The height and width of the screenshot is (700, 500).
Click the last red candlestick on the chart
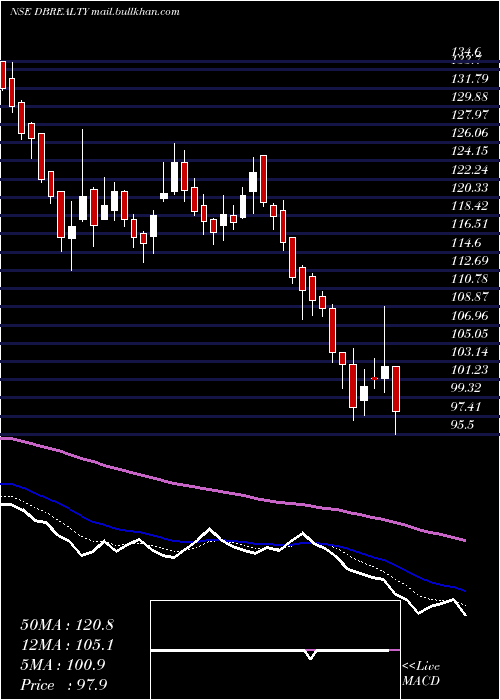click(396, 389)
